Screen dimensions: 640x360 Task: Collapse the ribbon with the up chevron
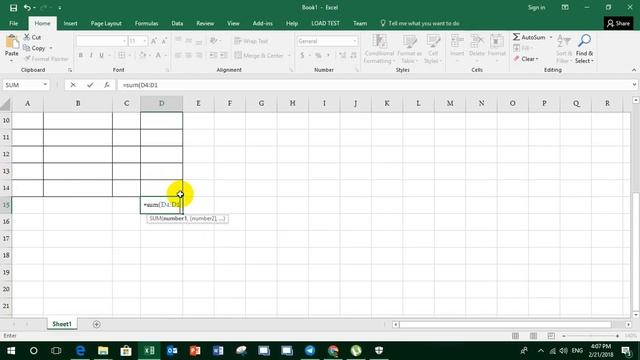634,70
